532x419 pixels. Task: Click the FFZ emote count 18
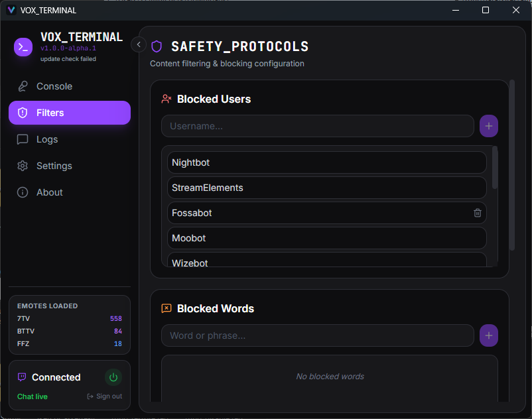(x=117, y=343)
